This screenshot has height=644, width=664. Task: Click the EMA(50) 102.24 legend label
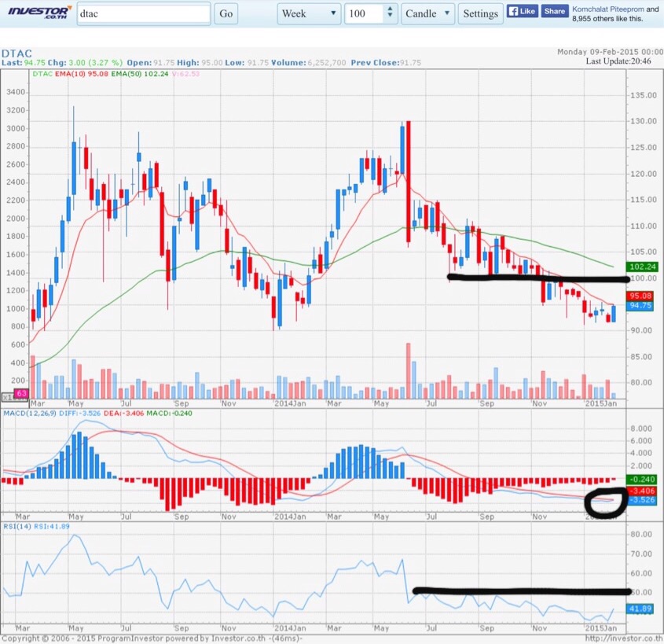coord(140,74)
